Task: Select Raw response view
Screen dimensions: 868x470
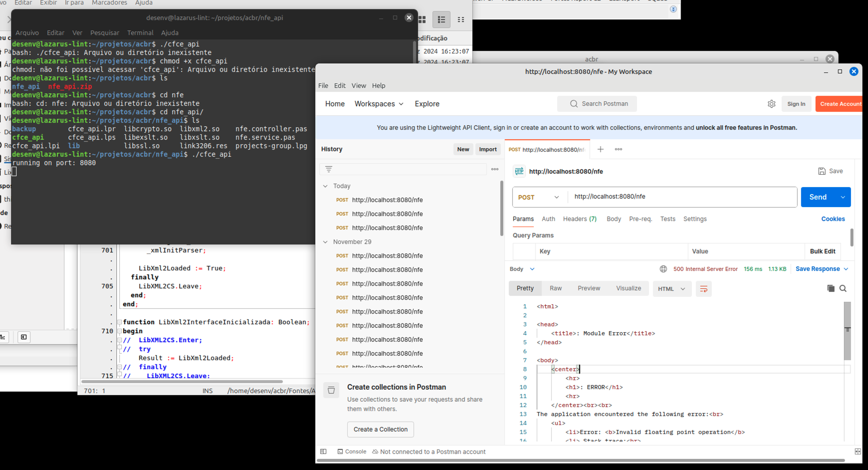Action: [x=556, y=288]
